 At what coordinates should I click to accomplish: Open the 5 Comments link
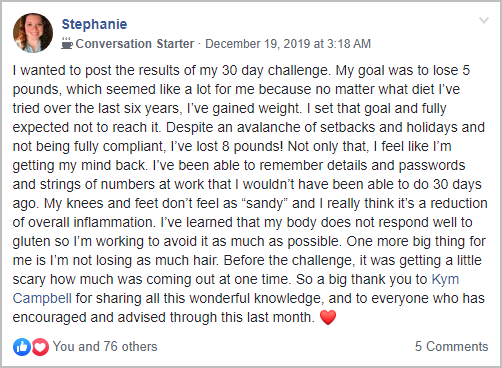[451, 347]
